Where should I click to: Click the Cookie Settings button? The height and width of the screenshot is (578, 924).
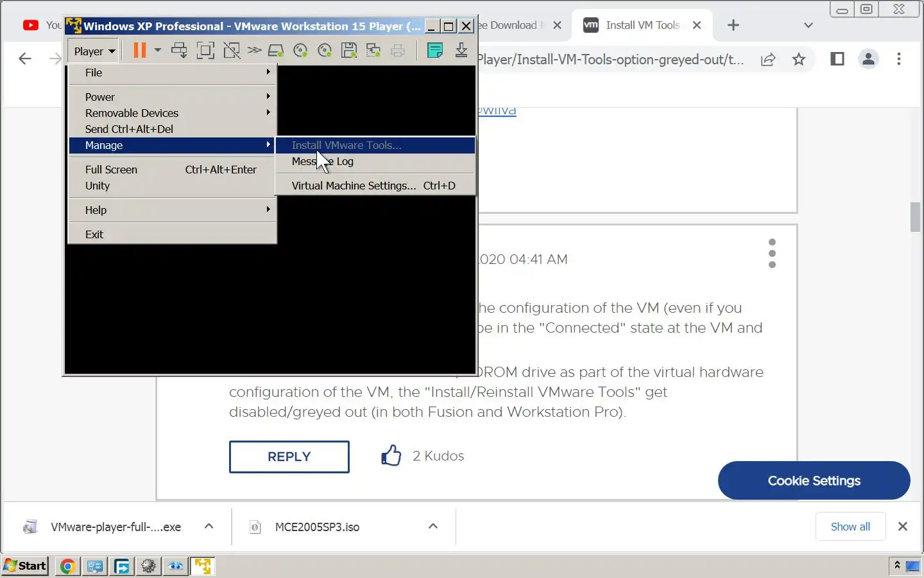[814, 480]
